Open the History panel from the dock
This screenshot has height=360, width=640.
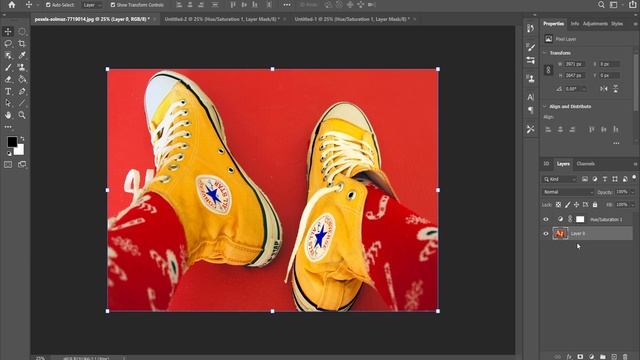pos(531,29)
